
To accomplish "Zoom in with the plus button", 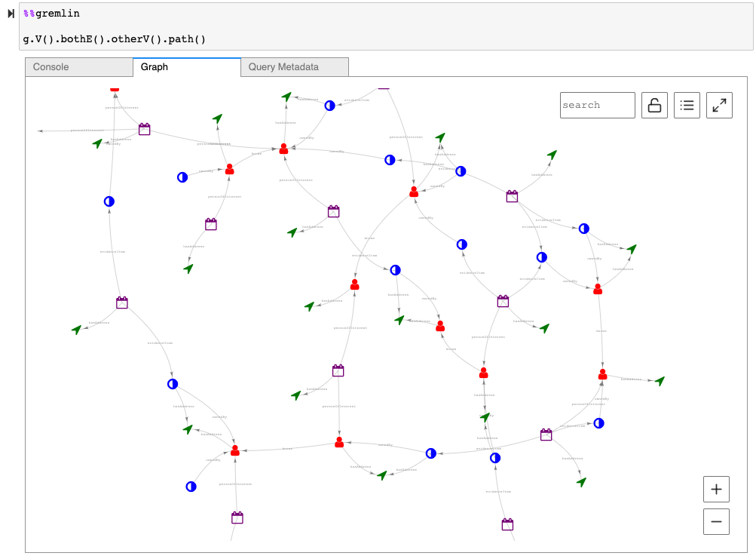I will pyautogui.click(x=716, y=489).
